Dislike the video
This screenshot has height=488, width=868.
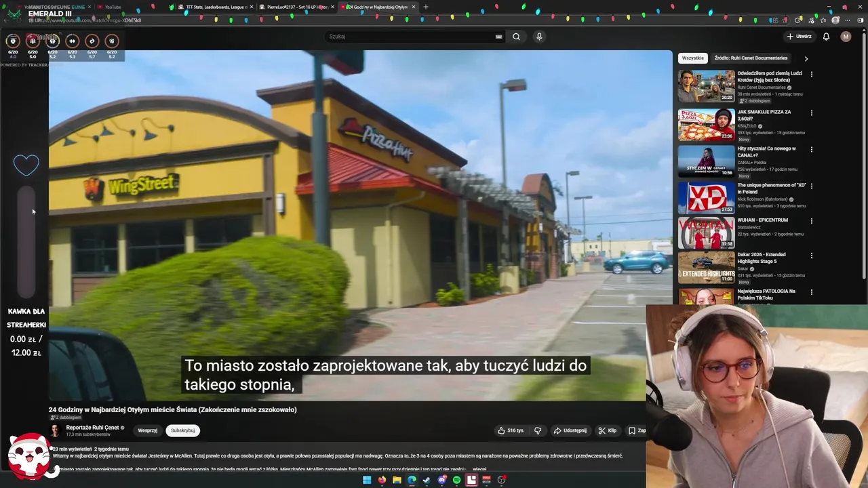538,430
